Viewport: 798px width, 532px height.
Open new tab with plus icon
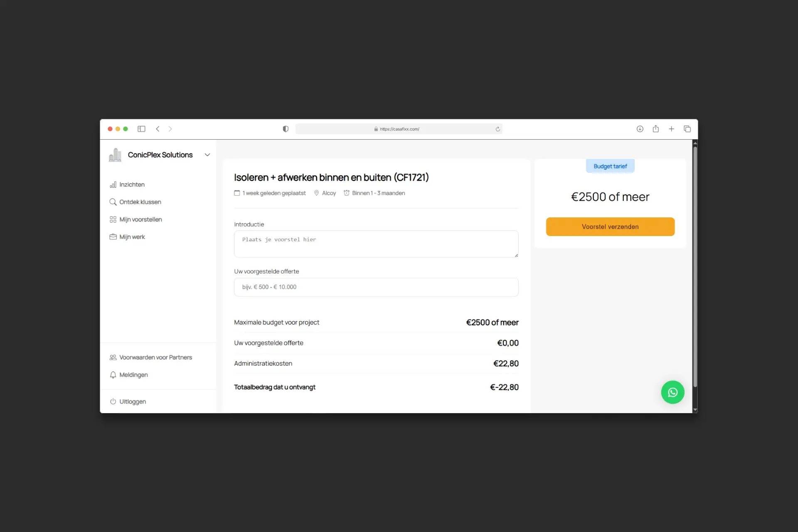click(671, 129)
